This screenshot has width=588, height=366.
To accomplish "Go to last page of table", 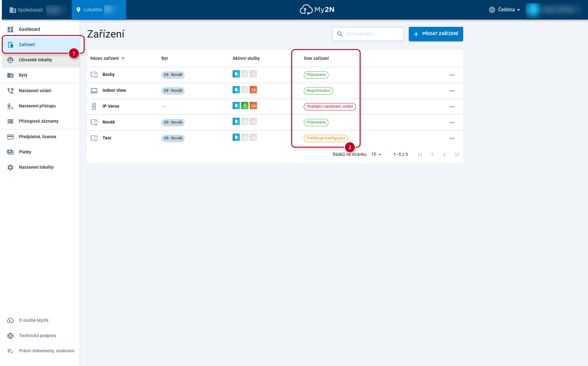I will coord(457,155).
